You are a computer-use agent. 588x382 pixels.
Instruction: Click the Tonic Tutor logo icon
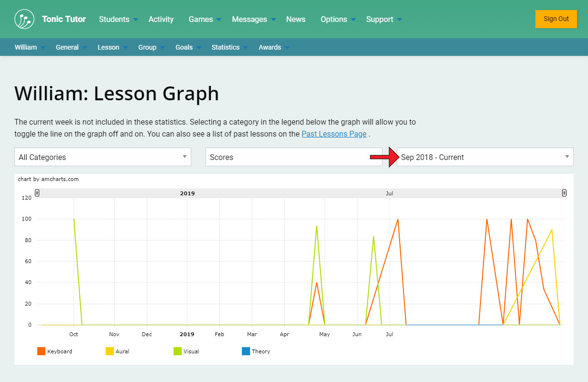click(x=24, y=19)
